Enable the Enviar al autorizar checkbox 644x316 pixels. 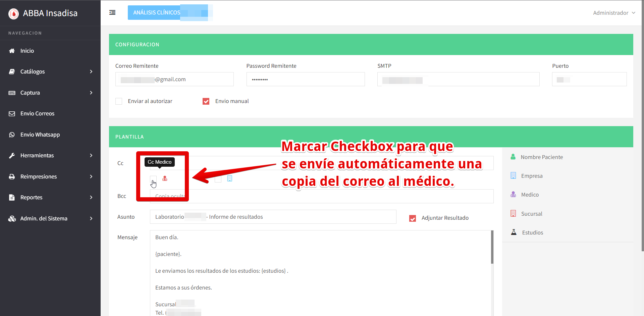click(x=119, y=101)
